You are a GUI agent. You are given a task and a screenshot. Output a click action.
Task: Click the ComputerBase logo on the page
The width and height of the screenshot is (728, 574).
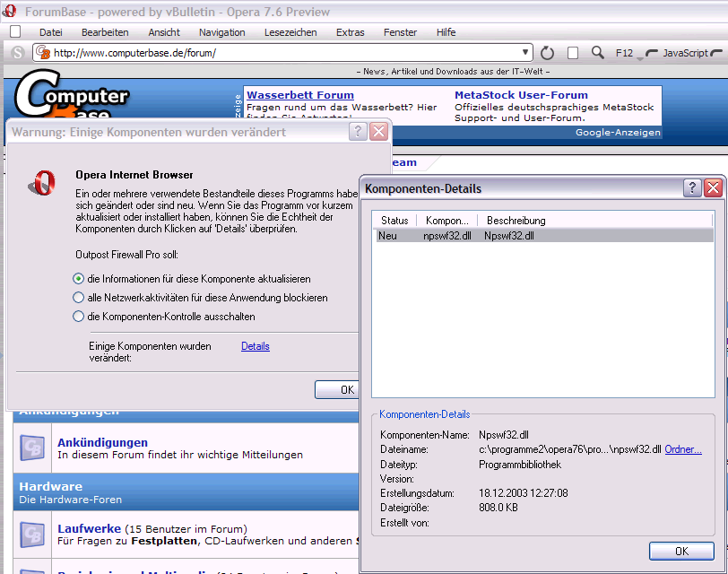70,93
